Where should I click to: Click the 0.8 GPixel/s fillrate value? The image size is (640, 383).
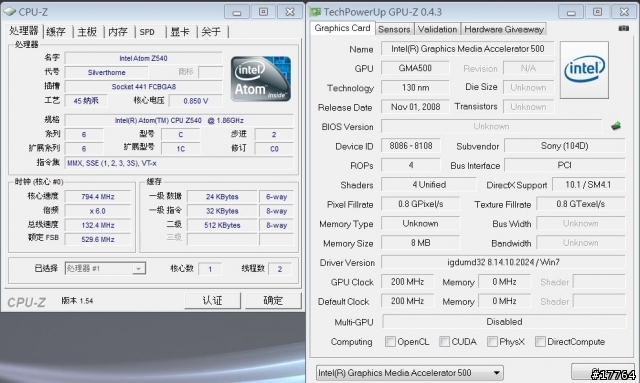click(x=420, y=204)
